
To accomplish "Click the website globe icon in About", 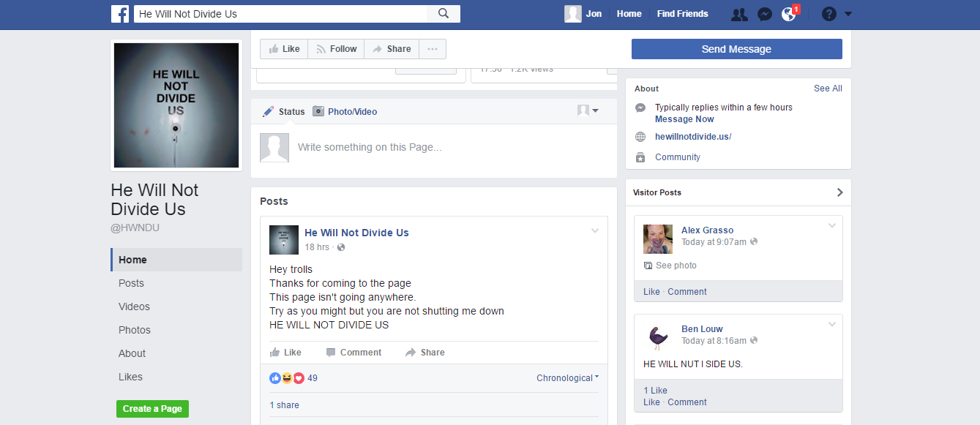I will tap(640, 137).
